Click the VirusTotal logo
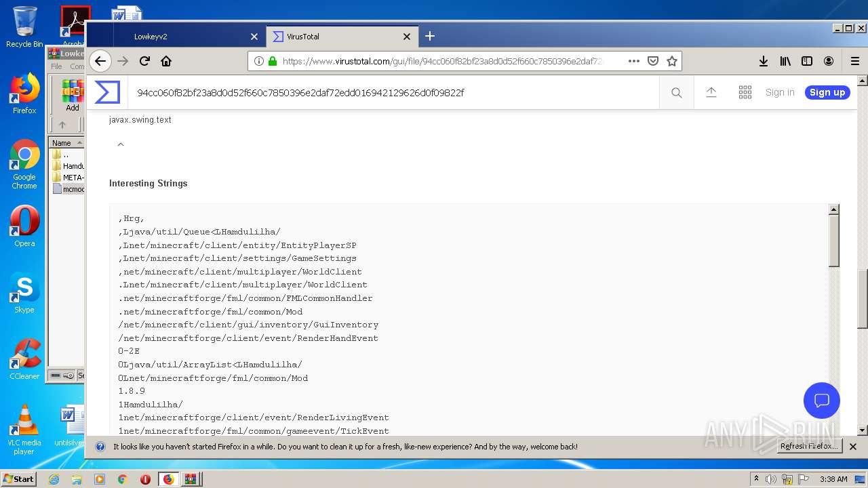Viewport: 868px width, 488px height. [107, 92]
